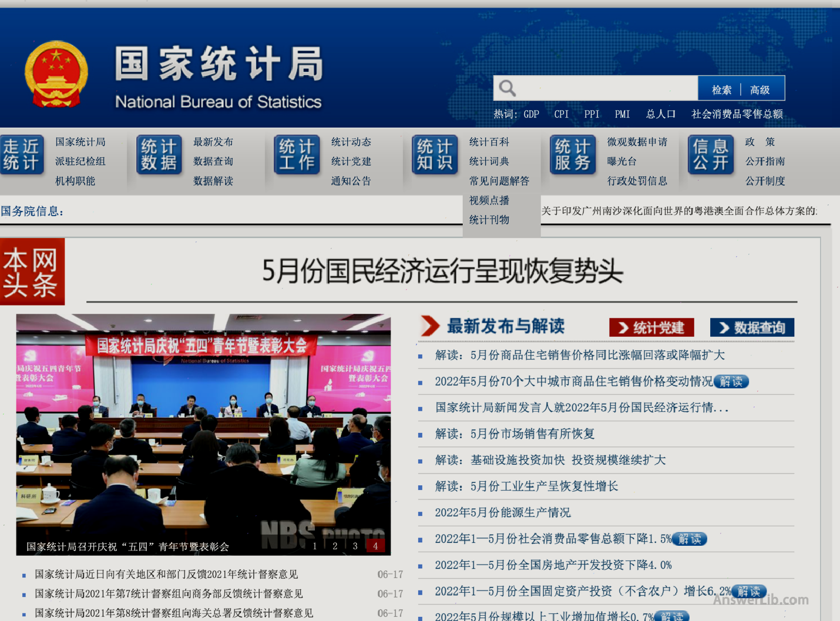Image resolution: width=840 pixels, height=621 pixels.
Task: Open the 信息公开 menu block
Action: coord(711,155)
